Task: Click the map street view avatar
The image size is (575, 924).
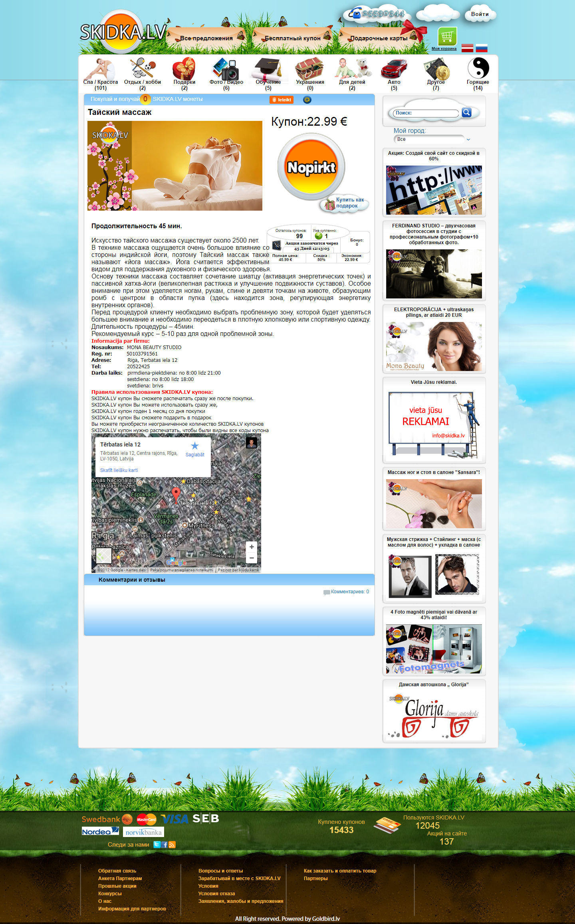Action: click(x=252, y=443)
